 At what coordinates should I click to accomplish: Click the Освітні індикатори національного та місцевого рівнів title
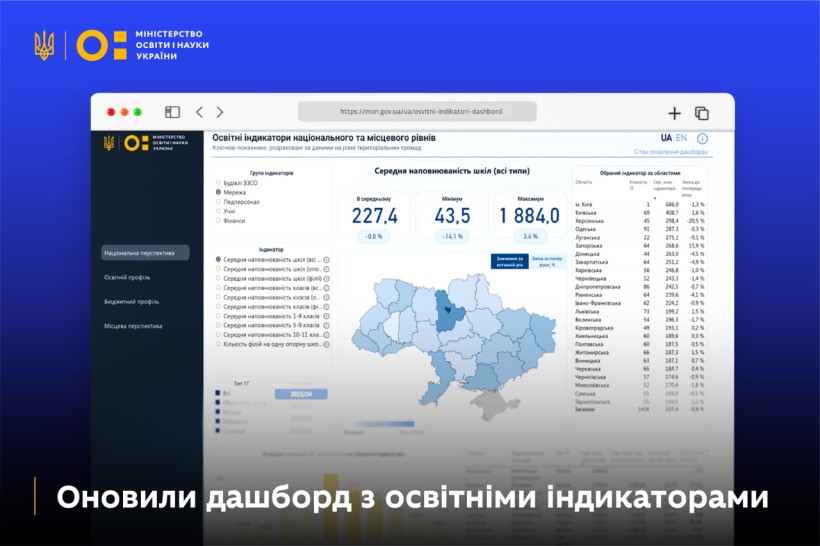pos(324,138)
